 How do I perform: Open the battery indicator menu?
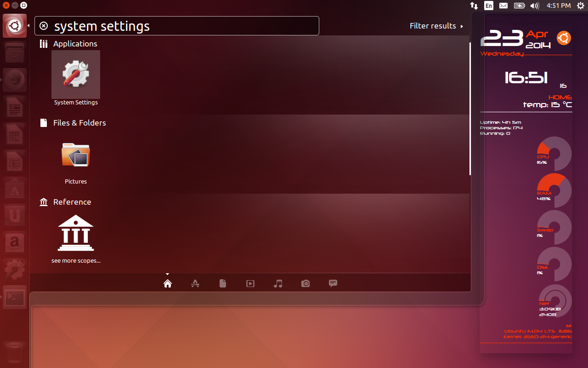coord(519,6)
